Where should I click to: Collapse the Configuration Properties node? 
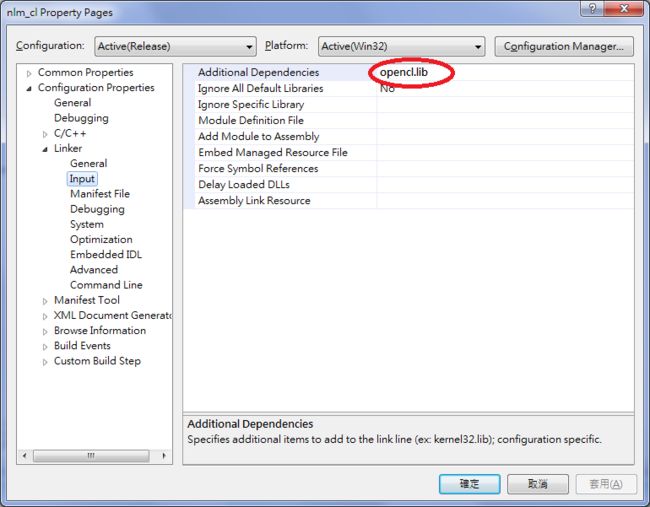coord(29,89)
